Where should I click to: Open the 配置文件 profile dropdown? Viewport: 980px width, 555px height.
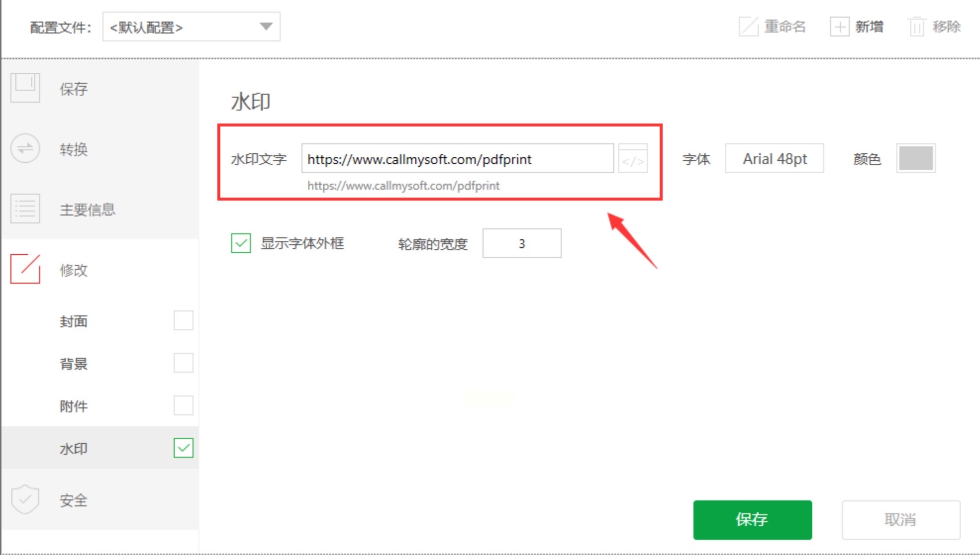[x=191, y=27]
